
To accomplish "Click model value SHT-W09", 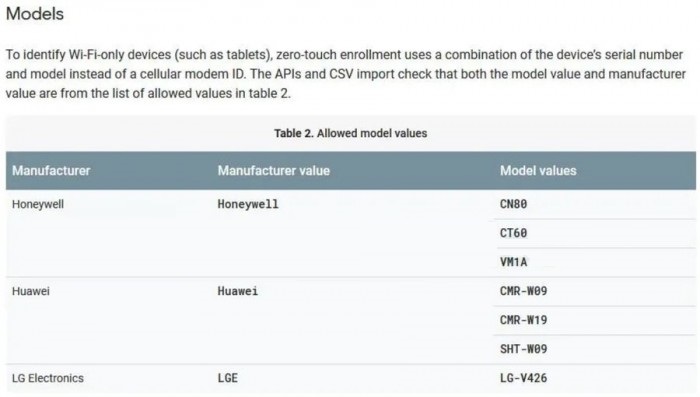I will click(523, 349).
